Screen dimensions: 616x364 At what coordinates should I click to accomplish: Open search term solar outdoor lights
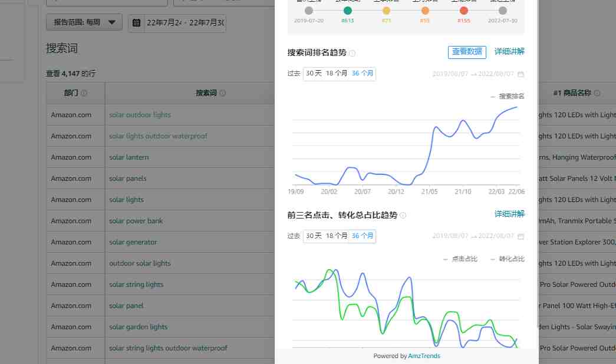tap(140, 115)
